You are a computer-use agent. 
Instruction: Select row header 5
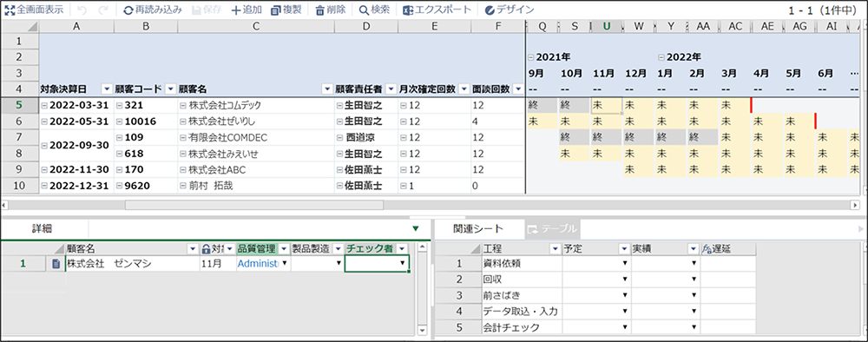[x=19, y=106]
